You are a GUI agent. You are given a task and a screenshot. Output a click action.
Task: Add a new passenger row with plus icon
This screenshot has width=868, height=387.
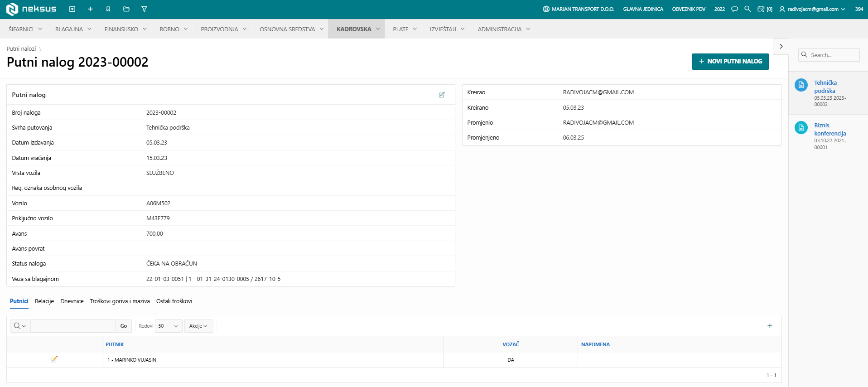(x=770, y=326)
